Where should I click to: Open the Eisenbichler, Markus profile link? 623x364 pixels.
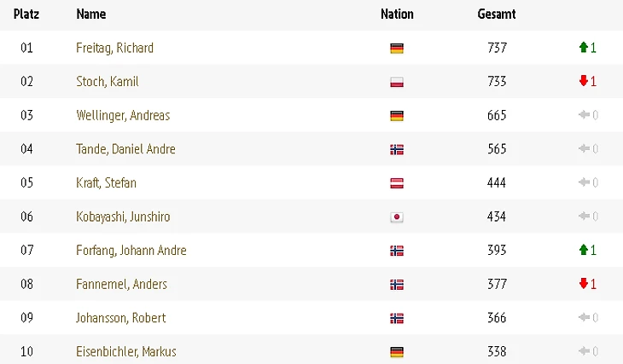pyautogui.click(x=126, y=351)
